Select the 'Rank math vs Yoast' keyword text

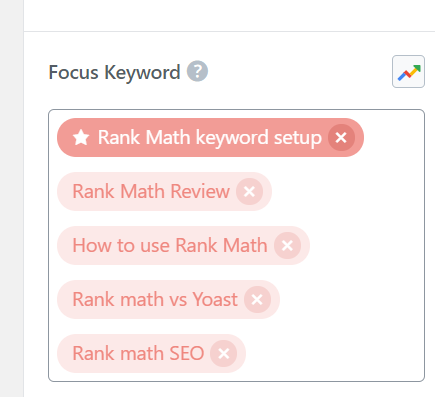pos(155,300)
